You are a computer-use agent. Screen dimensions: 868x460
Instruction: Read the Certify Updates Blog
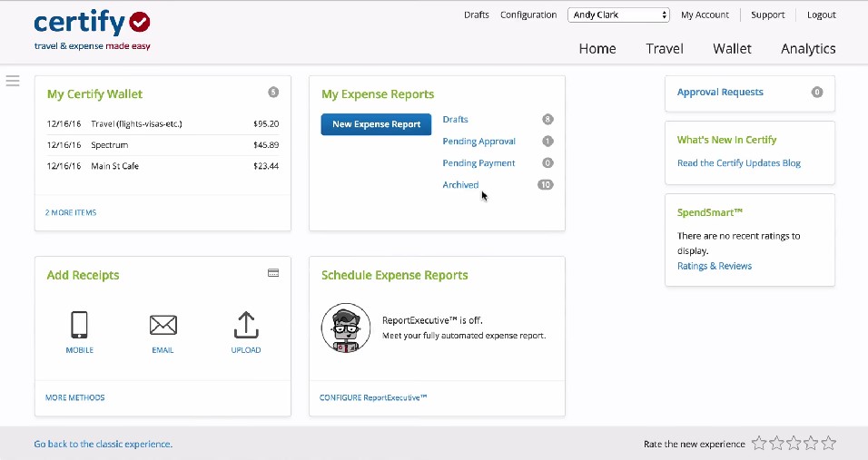(x=739, y=163)
